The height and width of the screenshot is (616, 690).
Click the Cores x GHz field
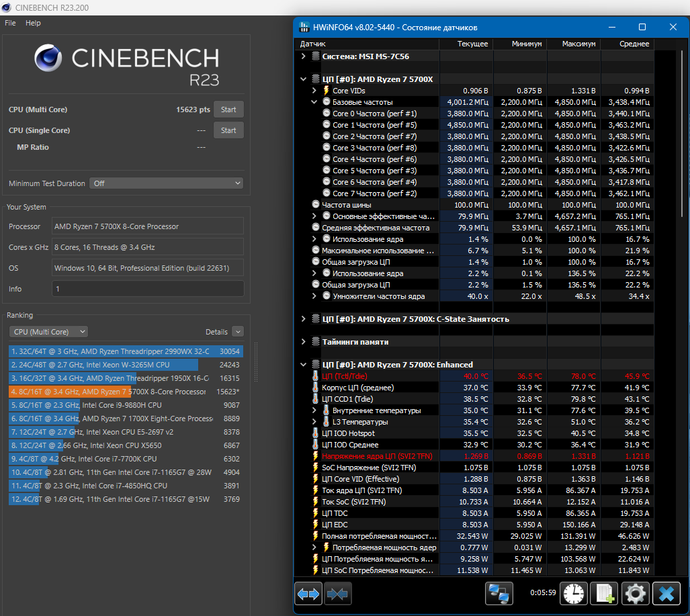coord(148,247)
